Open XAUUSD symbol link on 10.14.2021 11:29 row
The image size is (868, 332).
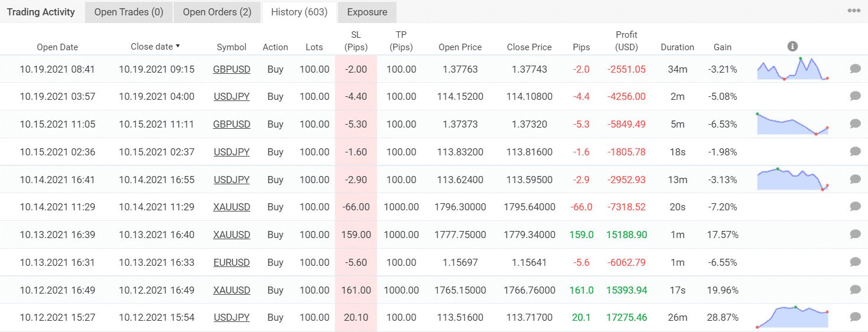click(x=232, y=207)
